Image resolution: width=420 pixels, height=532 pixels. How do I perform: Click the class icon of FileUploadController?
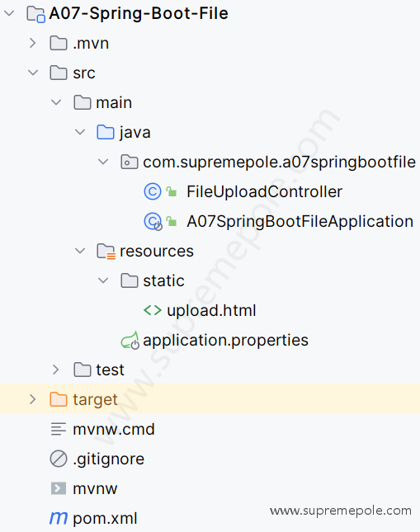click(153, 191)
